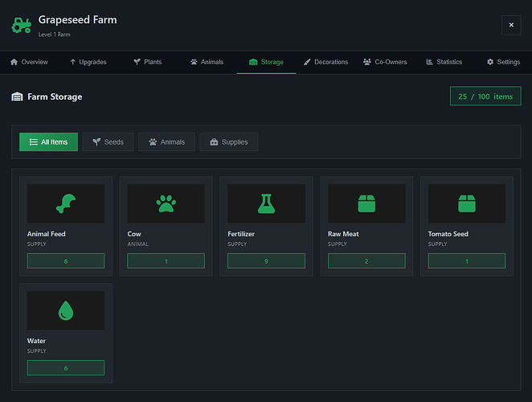Click the sprout icon in Seeds filter
The height and width of the screenshot is (402, 532).
coord(96,142)
